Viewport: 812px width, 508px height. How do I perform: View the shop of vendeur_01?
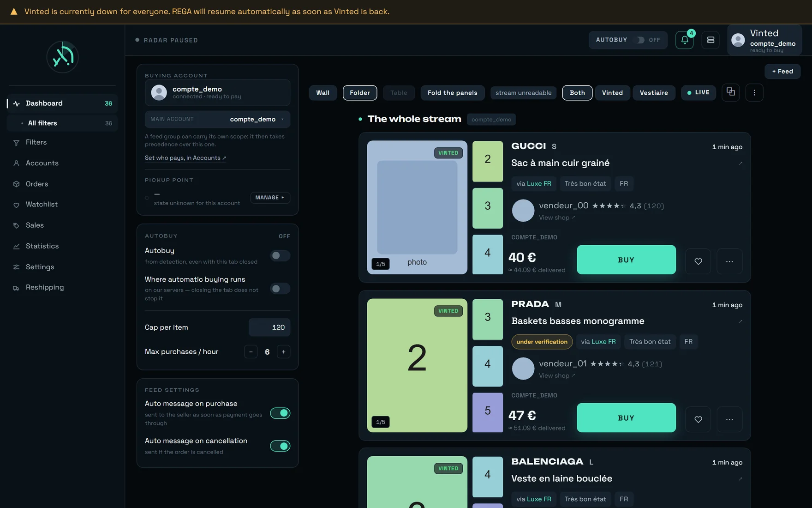[557, 375]
